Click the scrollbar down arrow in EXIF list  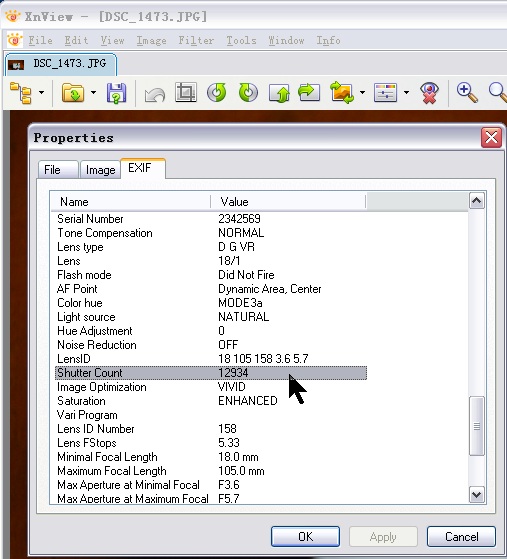pyautogui.click(x=477, y=494)
